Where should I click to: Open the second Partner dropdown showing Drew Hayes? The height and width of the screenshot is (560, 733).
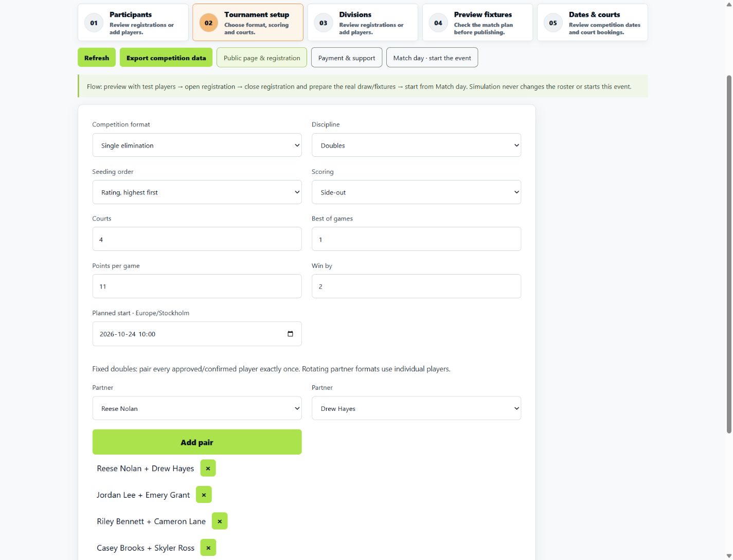coord(416,408)
